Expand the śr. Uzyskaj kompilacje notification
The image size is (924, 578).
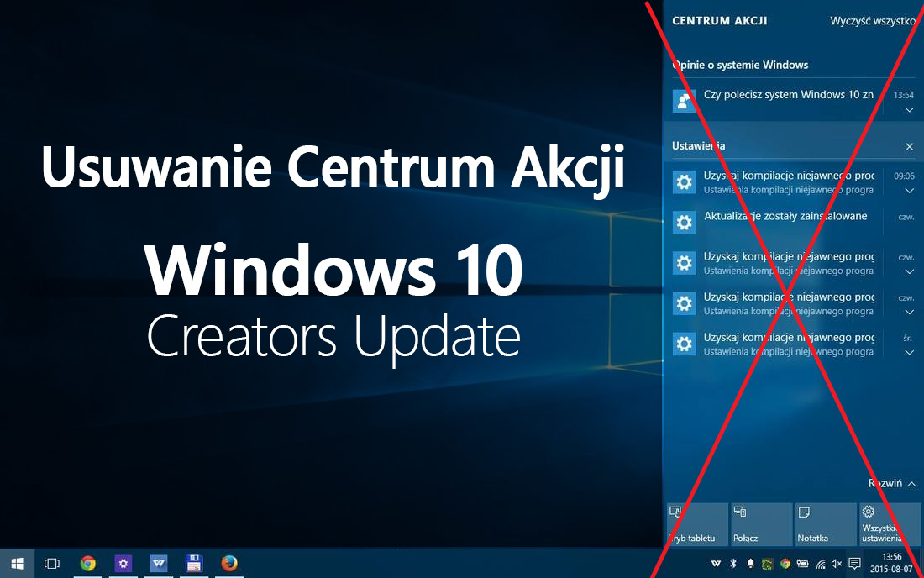click(x=909, y=352)
